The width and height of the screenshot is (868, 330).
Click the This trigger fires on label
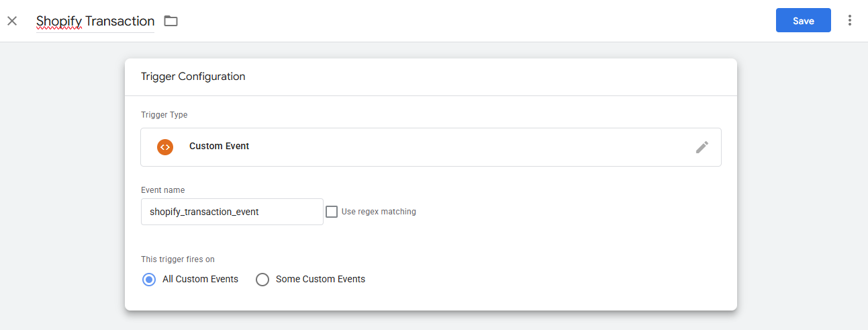point(178,259)
